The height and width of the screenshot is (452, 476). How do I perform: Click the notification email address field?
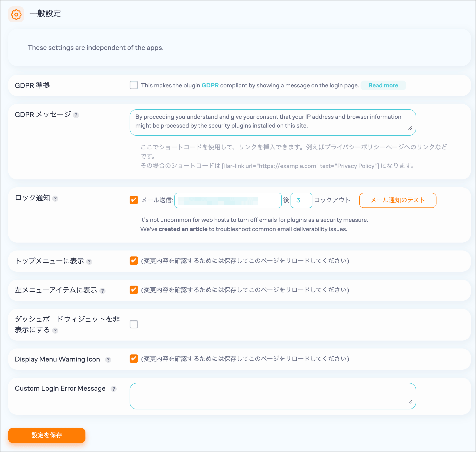tap(228, 200)
